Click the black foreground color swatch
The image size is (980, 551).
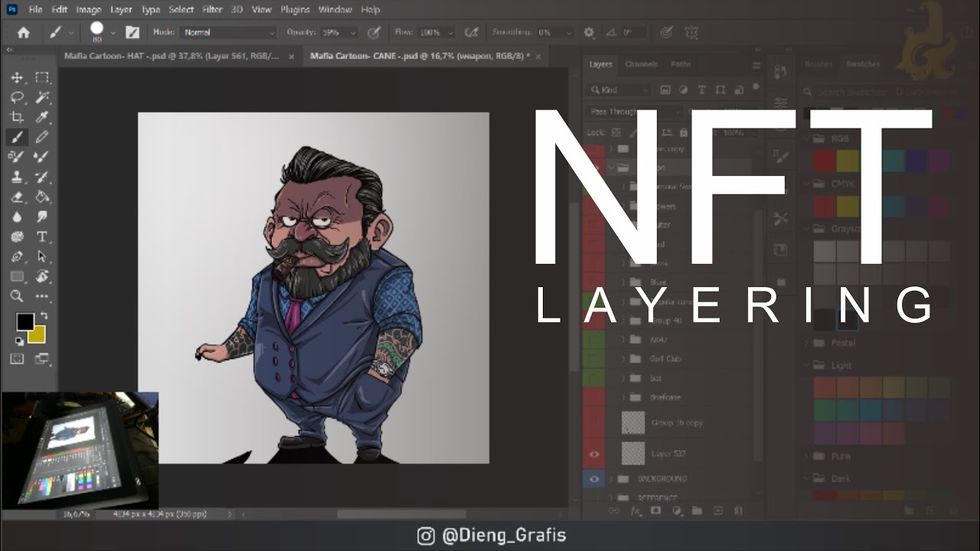pos(25,321)
